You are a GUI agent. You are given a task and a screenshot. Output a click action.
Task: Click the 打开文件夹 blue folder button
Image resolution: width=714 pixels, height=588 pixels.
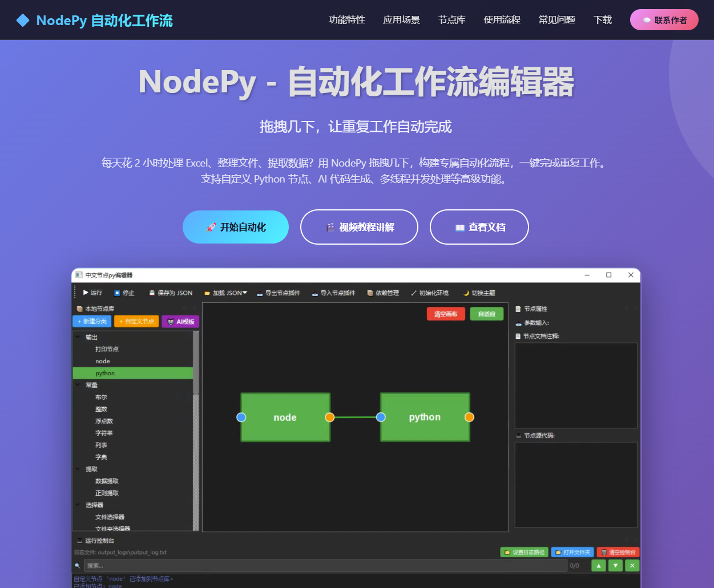tap(572, 552)
